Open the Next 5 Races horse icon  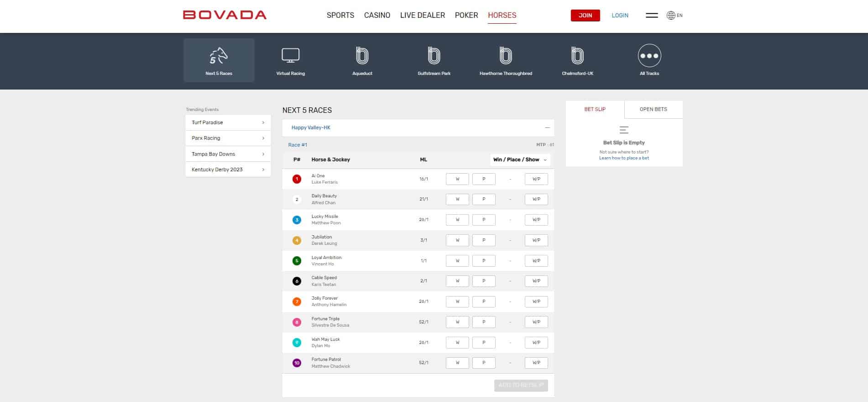219,56
